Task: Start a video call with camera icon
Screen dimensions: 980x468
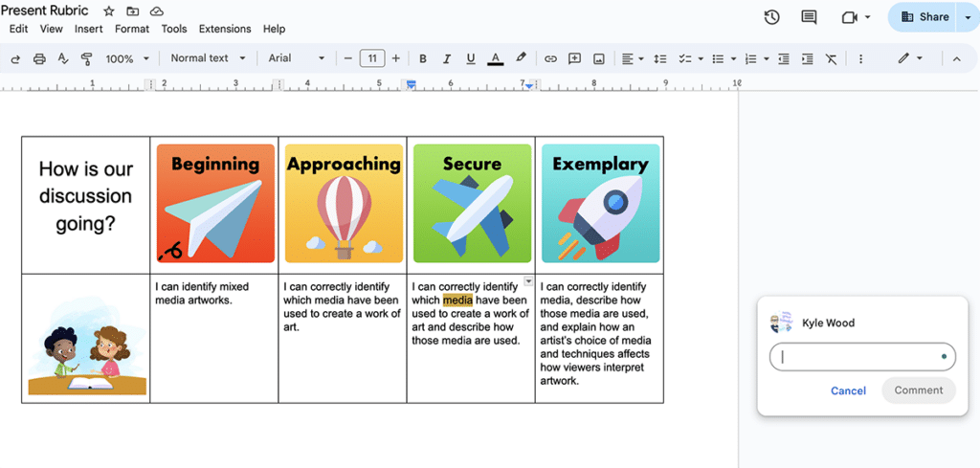Action: click(850, 17)
